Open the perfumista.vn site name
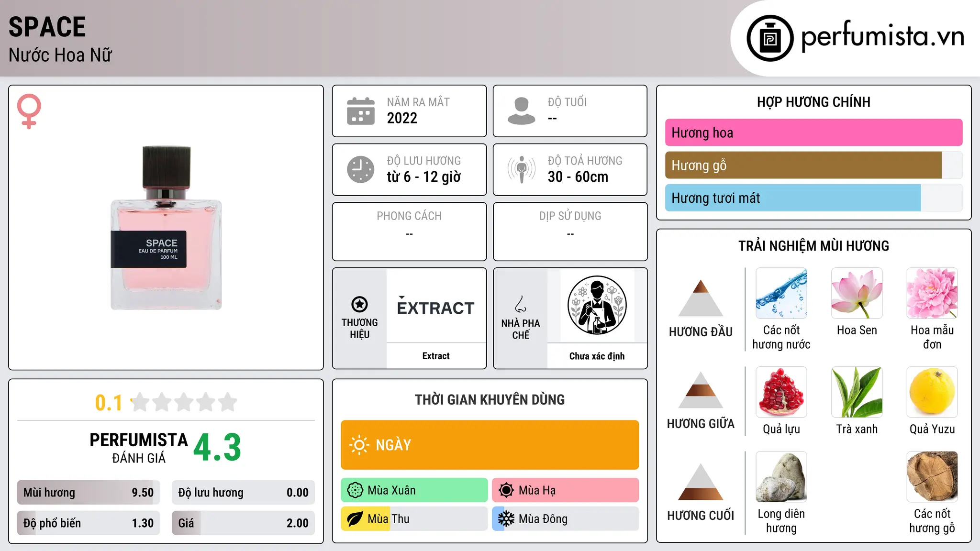This screenshot has width=980, height=551. (883, 36)
